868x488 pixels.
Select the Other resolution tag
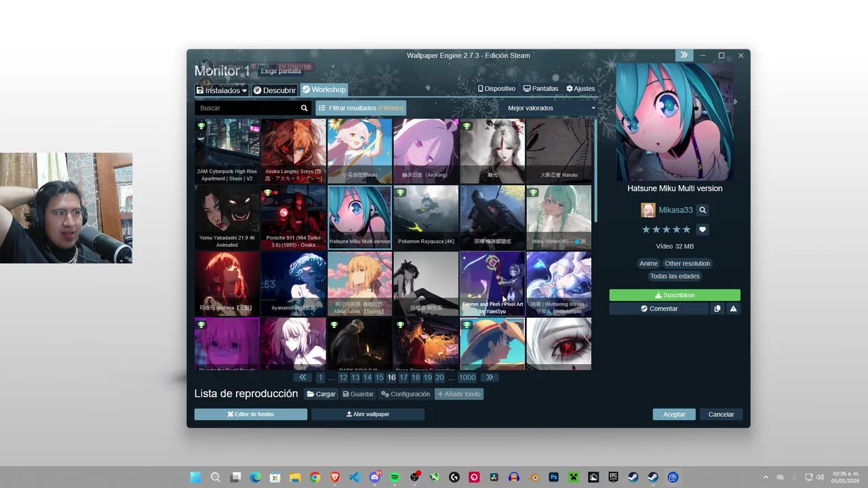(687, 264)
